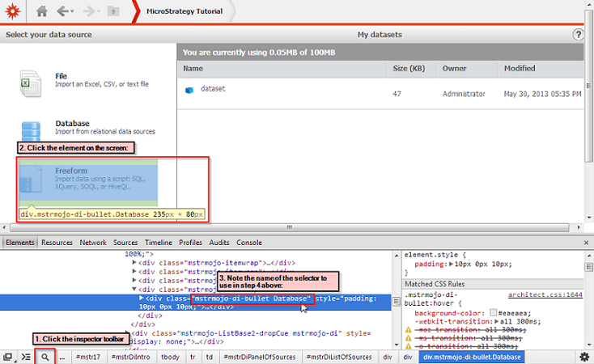Activate the inspector magnifier tool
Screen dimensions: 594x364
pos(45,358)
